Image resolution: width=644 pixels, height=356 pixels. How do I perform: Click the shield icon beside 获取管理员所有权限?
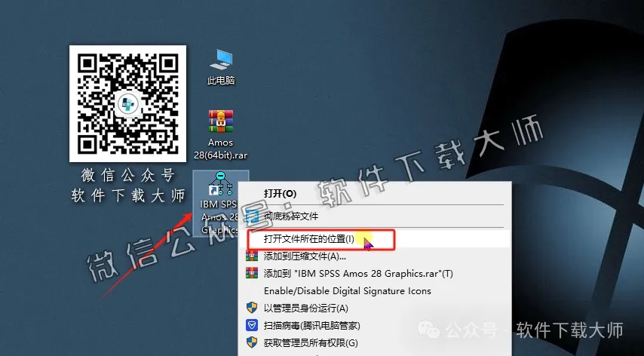click(251, 342)
